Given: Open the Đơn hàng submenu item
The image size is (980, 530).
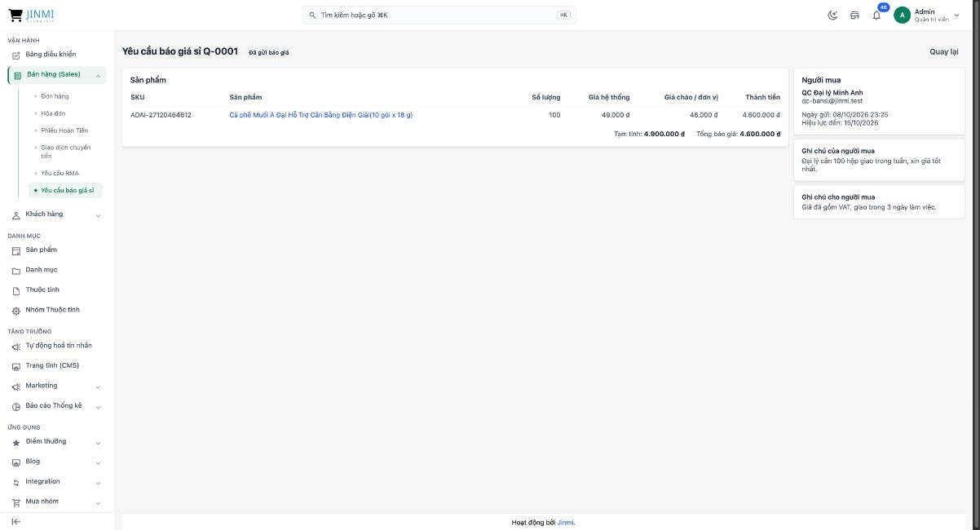Looking at the screenshot, I should (x=55, y=96).
